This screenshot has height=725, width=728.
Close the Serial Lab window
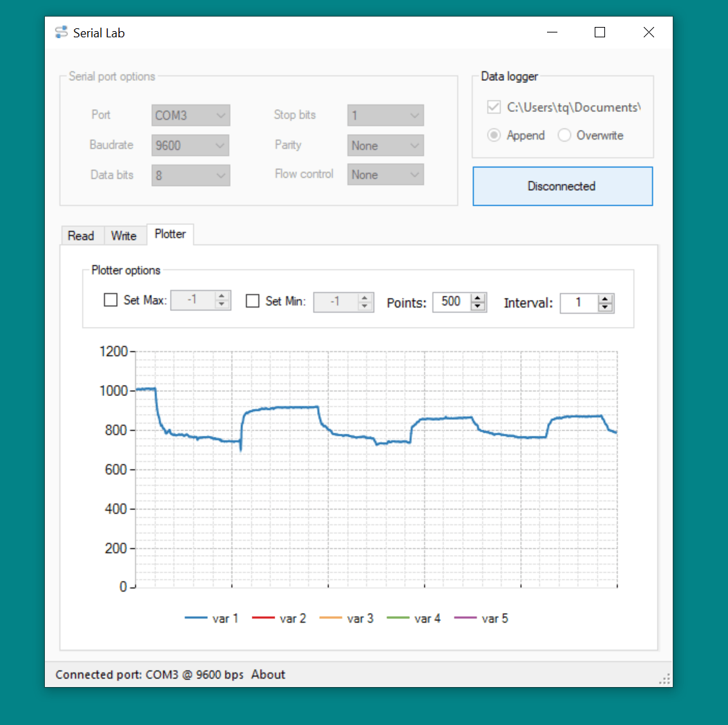649,32
